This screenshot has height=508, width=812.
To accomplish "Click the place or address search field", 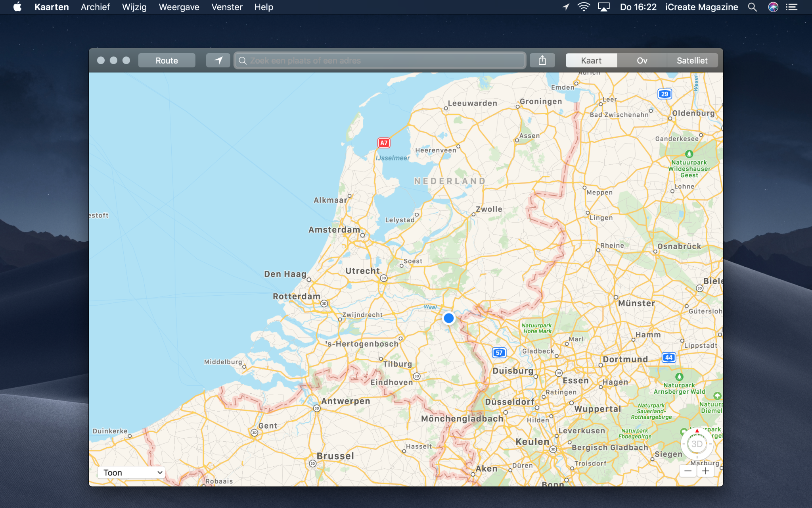I will 381,60.
